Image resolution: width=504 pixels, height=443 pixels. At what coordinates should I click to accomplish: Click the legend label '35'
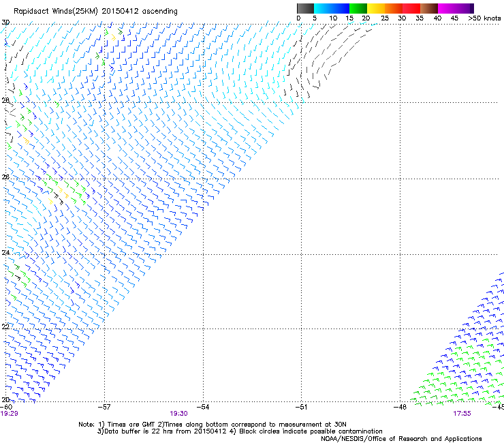tap(420, 18)
